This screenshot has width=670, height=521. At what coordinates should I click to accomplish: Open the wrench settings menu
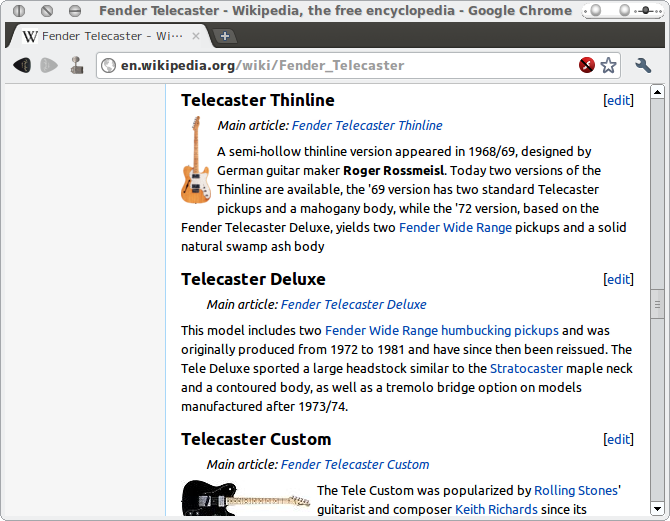[643, 65]
